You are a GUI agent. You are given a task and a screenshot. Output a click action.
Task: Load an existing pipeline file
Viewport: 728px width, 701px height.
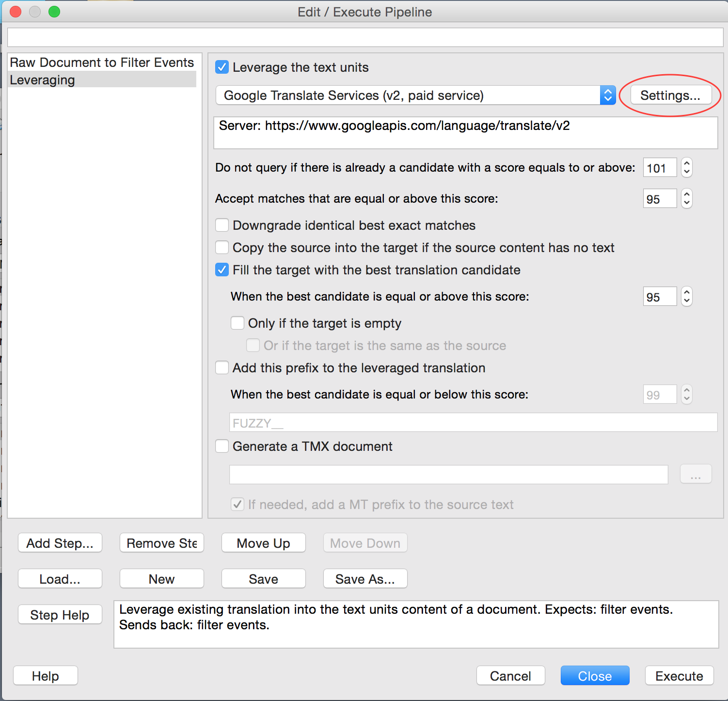click(60, 579)
